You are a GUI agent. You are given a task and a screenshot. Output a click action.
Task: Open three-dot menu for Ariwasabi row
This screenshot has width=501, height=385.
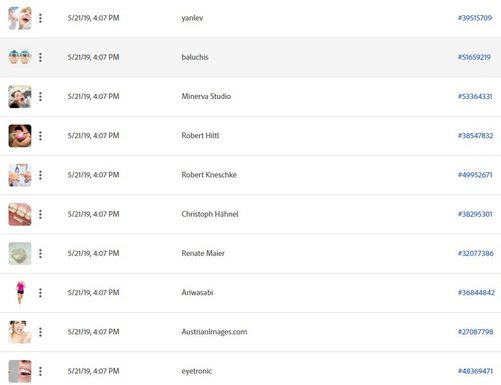click(x=40, y=293)
